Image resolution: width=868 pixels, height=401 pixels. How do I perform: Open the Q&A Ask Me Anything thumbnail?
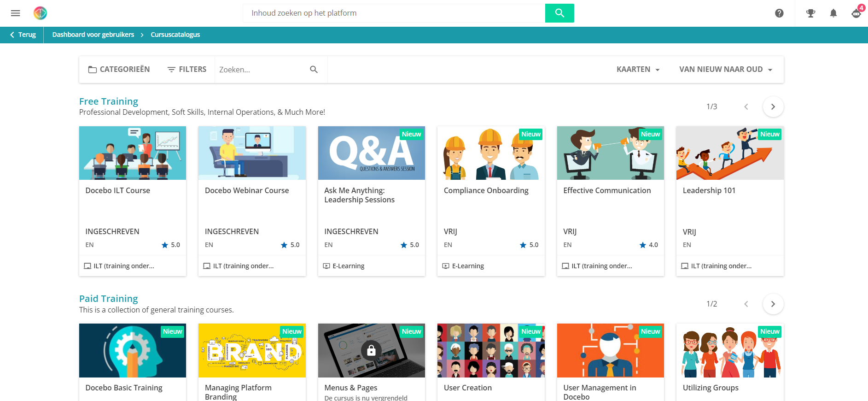click(372, 153)
